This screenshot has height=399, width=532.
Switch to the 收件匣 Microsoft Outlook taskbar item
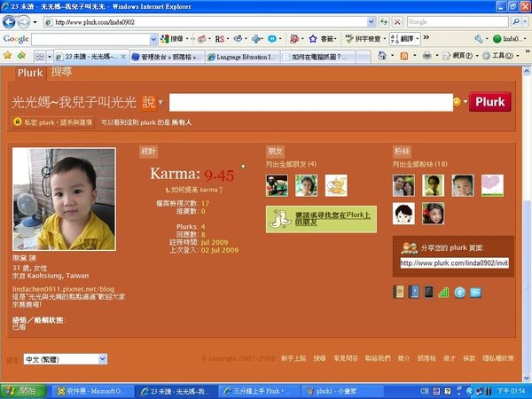[91, 392]
